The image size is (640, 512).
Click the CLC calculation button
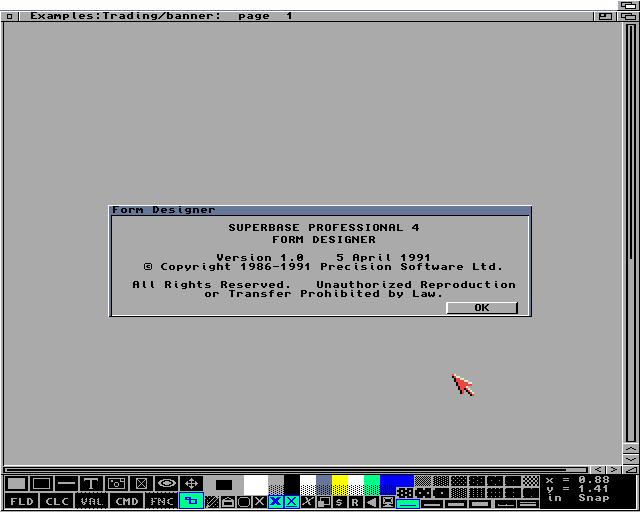click(57, 501)
